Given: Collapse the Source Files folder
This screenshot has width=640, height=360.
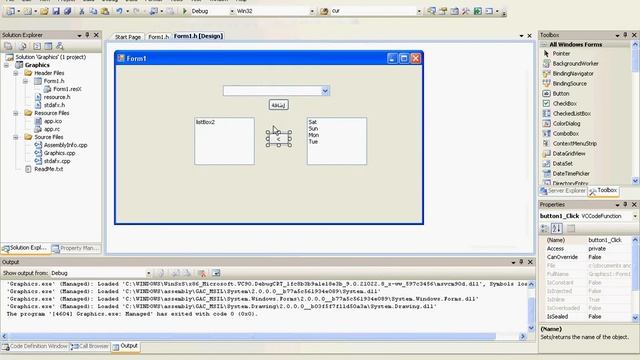Looking at the screenshot, I should pyautogui.click(x=16, y=137).
